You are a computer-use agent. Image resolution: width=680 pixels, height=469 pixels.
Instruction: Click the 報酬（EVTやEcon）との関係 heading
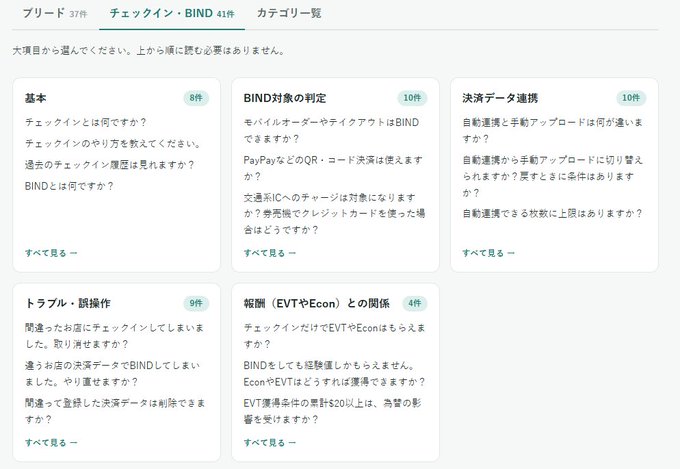tap(317, 303)
